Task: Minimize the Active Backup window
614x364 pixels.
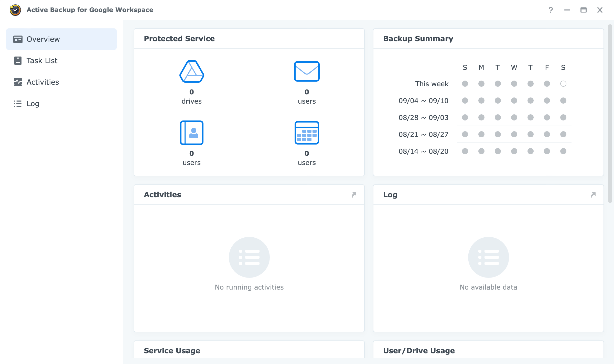Action: (x=567, y=10)
